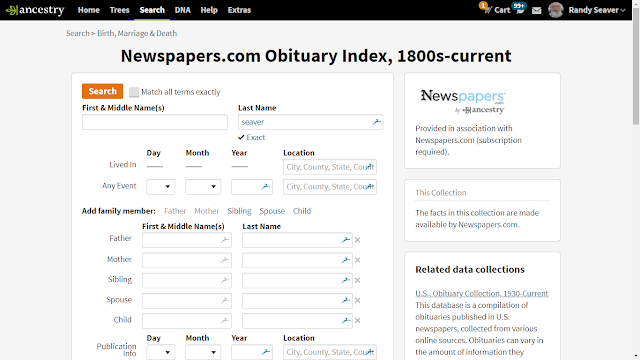Viewport: 640px width, 360px height.
Task: Open the Trees menu
Action: tap(120, 10)
